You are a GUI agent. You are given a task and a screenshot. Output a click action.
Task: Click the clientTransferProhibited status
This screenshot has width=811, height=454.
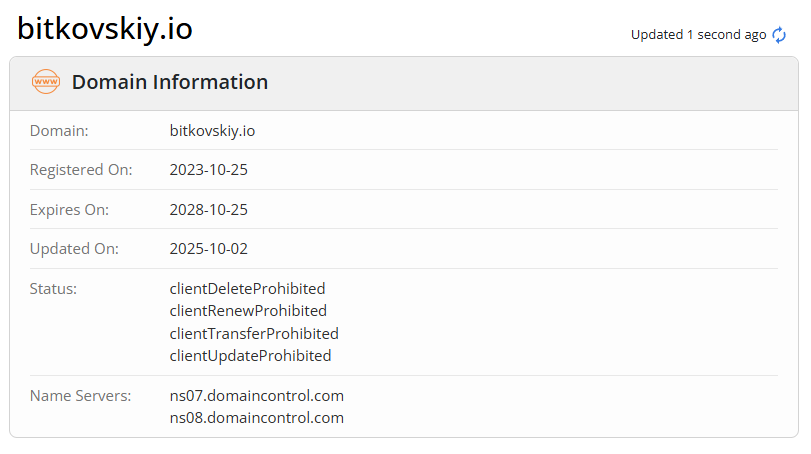point(254,333)
